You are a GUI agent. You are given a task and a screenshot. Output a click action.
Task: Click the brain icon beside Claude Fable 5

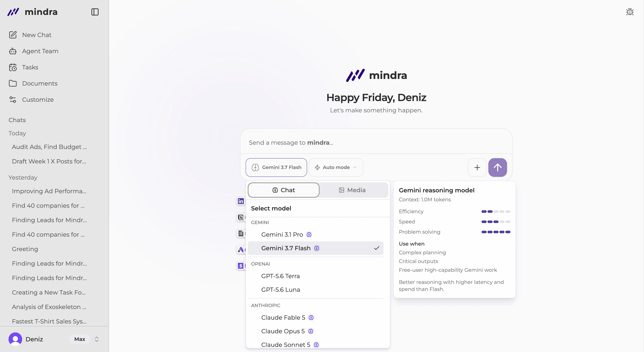point(311,318)
